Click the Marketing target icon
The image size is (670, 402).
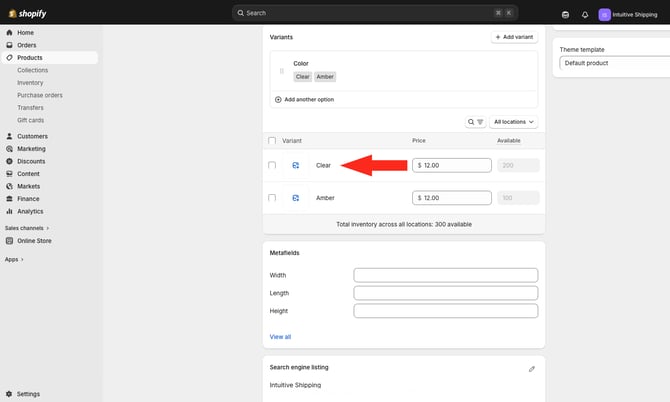(x=9, y=149)
